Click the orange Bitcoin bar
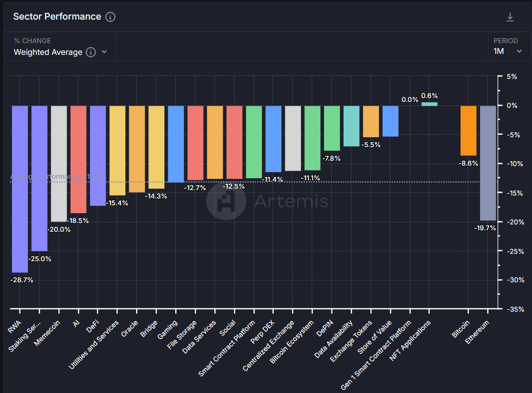This screenshot has height=393, width=532. [468, 130]
